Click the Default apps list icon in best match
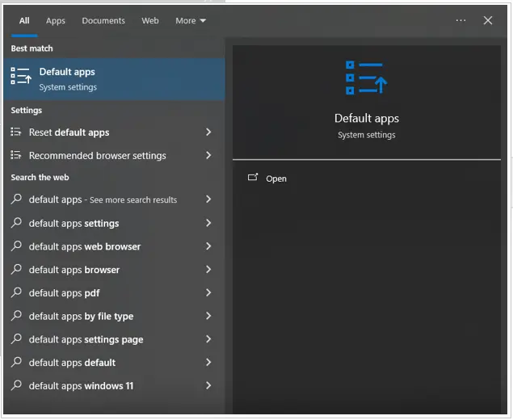This screenshot has width=513, height=420. 21,76
